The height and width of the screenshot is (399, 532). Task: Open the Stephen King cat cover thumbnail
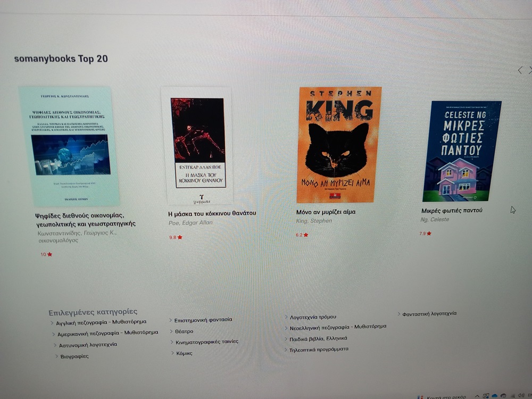(338, 145)
